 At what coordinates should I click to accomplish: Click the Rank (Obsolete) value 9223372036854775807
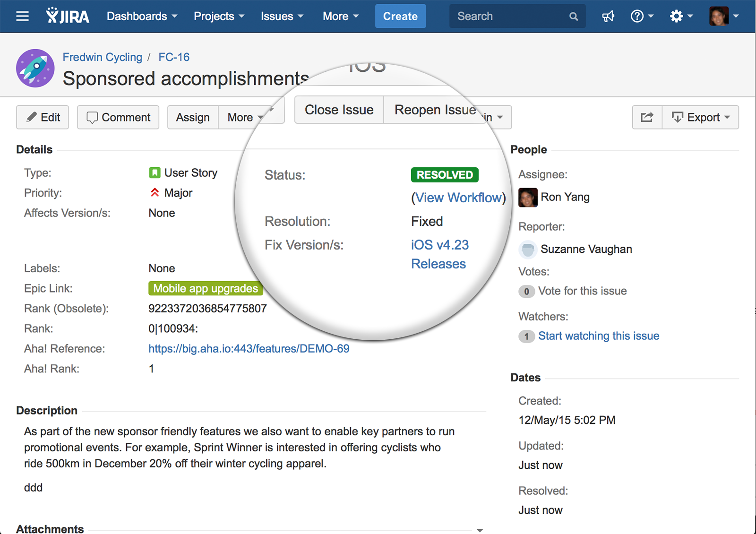tap(207, 309)
